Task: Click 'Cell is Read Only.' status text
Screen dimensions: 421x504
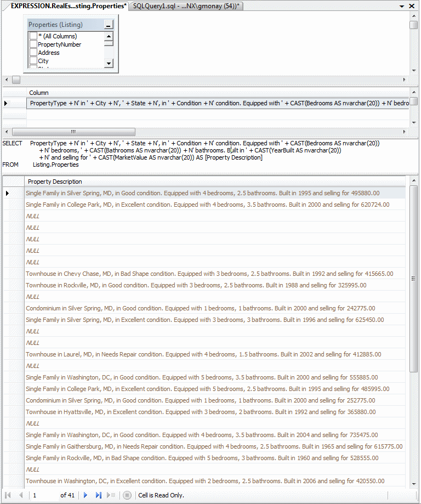Action: tap(161, 495)
